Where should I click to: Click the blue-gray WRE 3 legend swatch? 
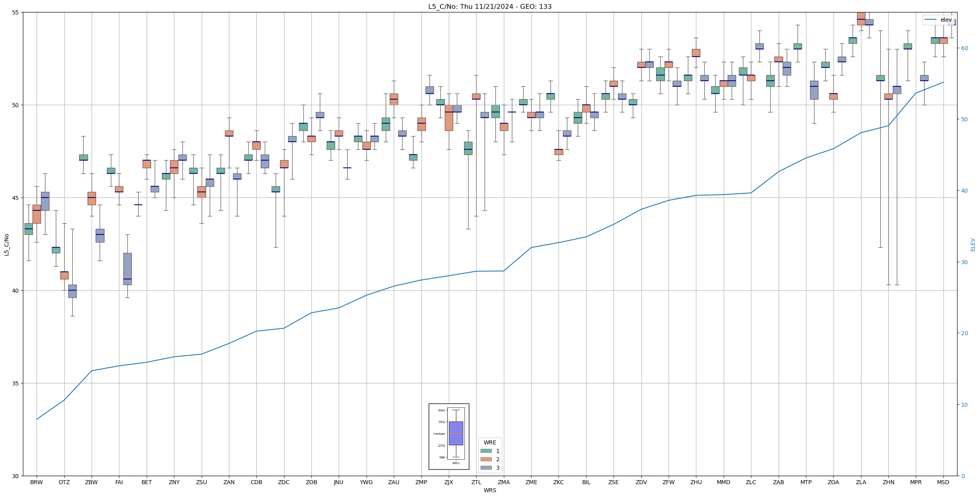(486, 468)
